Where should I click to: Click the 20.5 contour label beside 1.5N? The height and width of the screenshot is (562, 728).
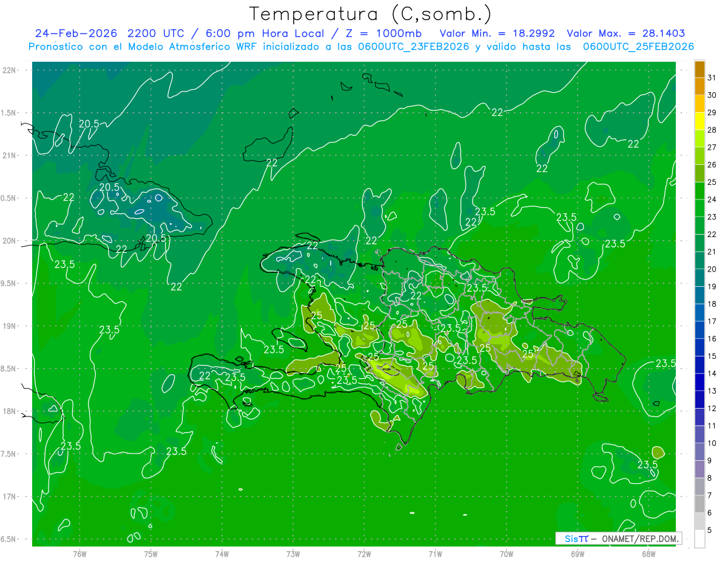click(x=89, y=124)
